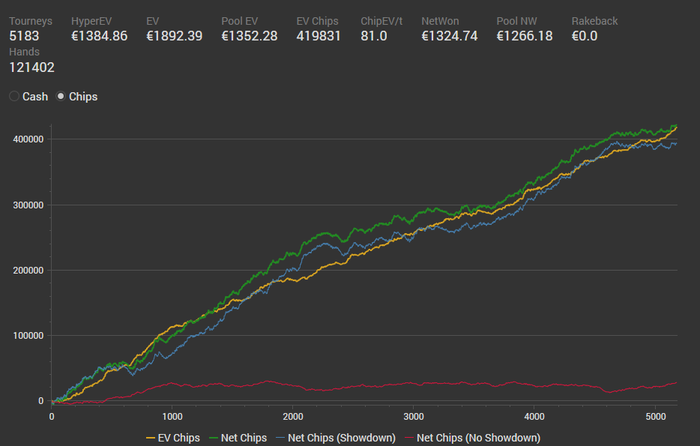Click the 300000 y-axis label
700x446 pixels.
(x=28, y=205)
